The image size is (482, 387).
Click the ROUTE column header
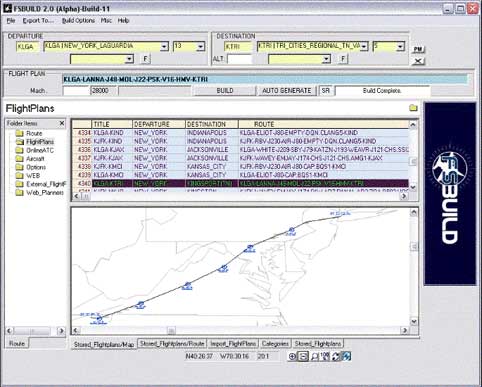coord(324,124)
